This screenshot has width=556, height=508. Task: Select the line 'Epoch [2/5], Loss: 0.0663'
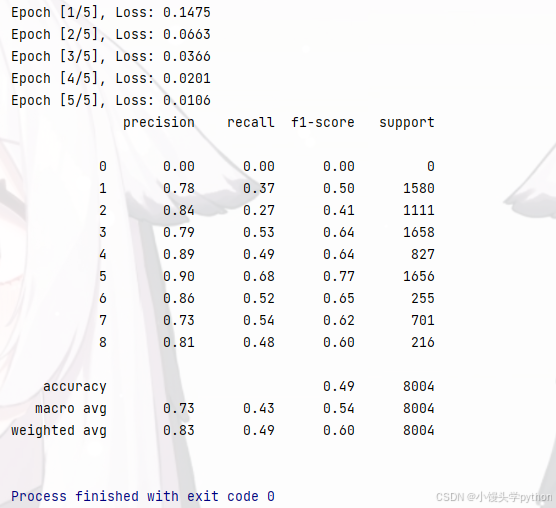pos(111,35)
